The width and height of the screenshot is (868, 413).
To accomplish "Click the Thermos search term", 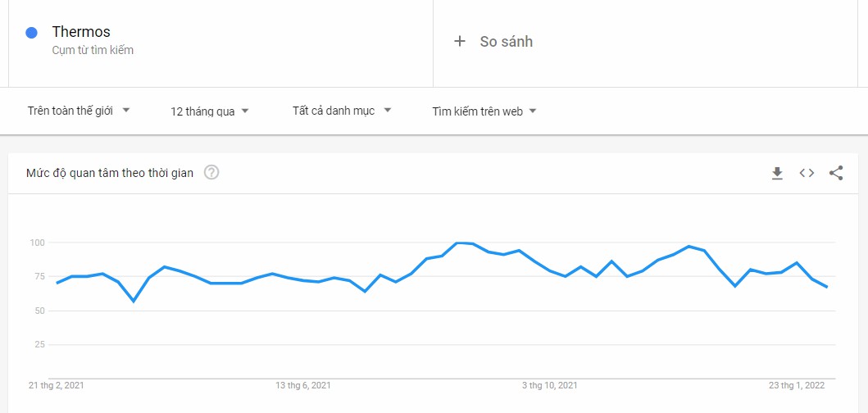I will click(x=81, y=32).
